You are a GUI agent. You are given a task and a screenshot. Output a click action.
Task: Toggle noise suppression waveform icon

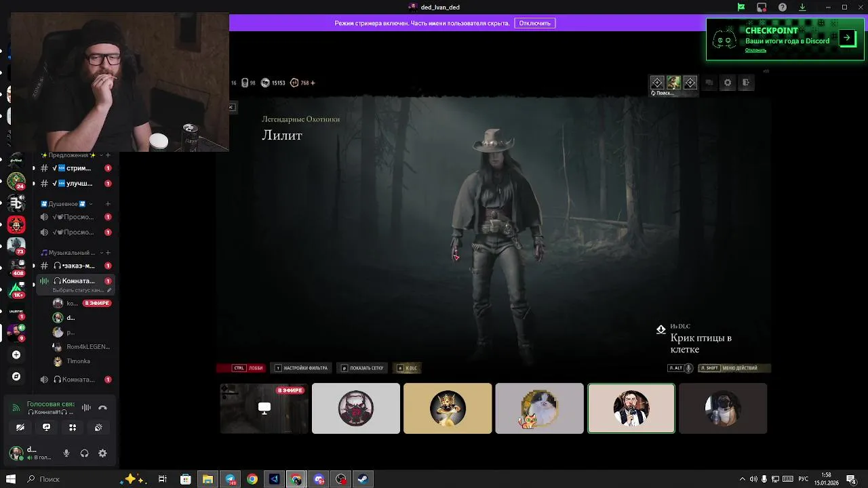click(x=86, y=407)
